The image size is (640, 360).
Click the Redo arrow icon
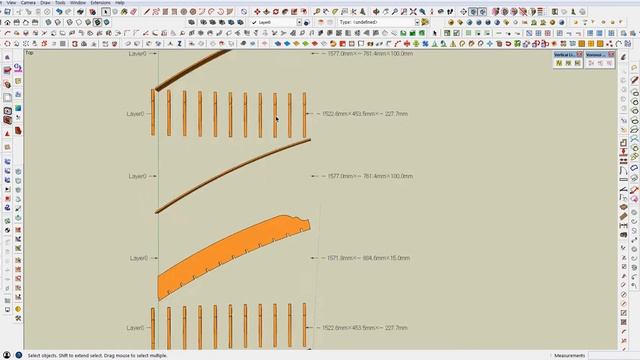(69, 12)
